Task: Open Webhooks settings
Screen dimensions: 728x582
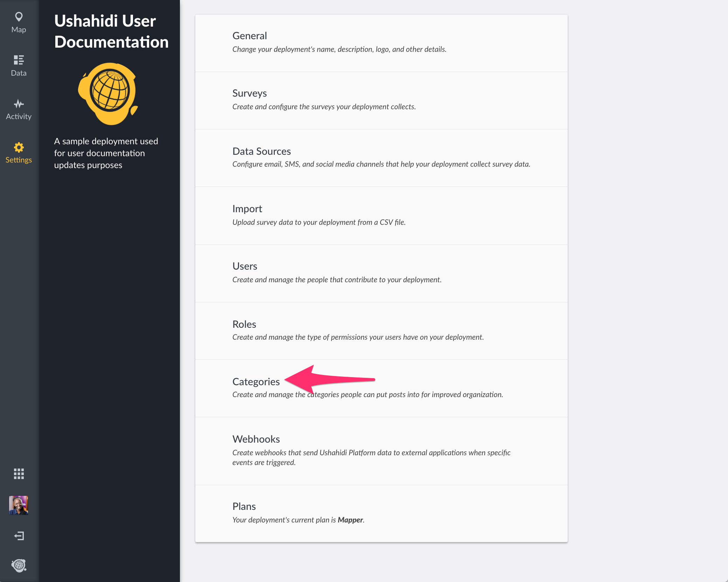Action: tap(381, 451)
